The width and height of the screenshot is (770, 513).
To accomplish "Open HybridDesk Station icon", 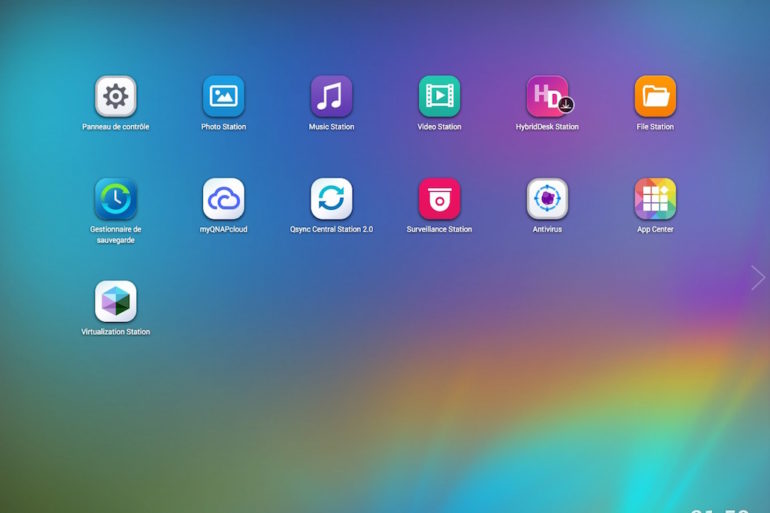I will tap(547, 96).
